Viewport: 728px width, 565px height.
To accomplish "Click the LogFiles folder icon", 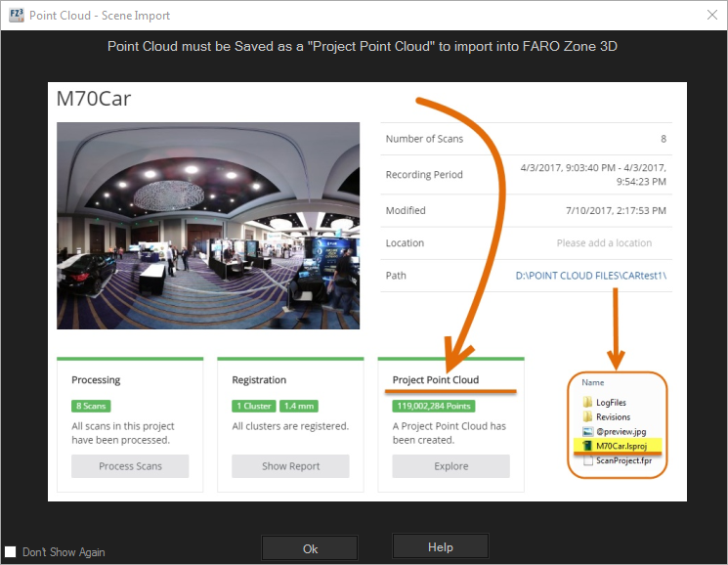I will tap(588, 402).
